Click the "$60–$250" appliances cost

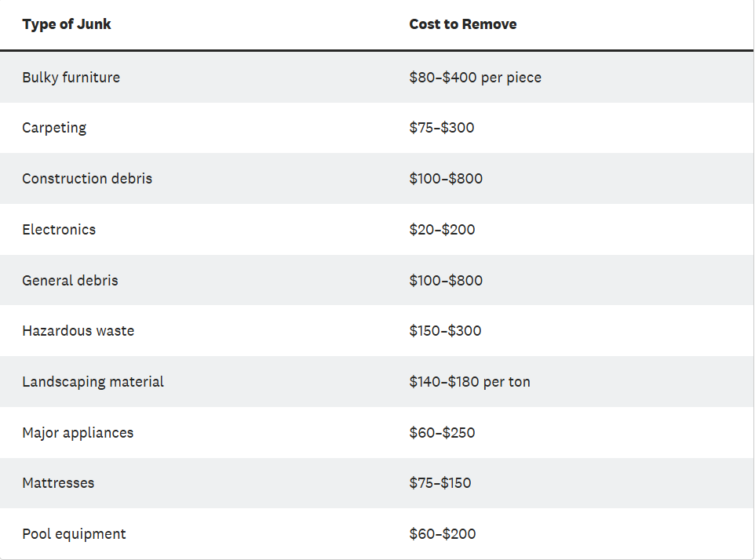(442, 433)
